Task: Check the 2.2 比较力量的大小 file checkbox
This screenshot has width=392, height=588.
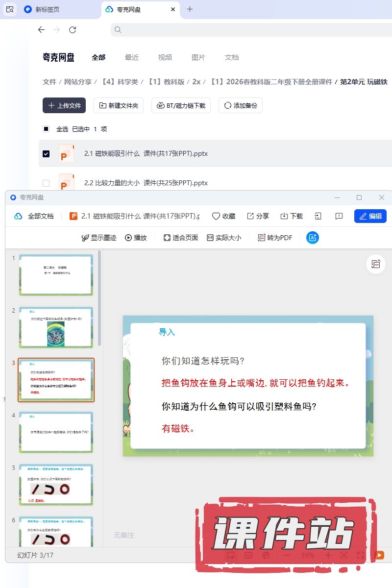Action: coord(46,183)
